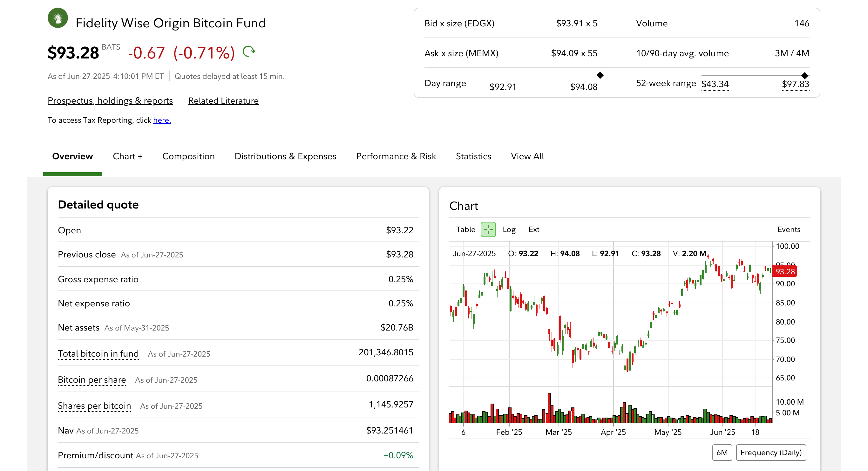Open the 6M time range selector

[722, 453]
